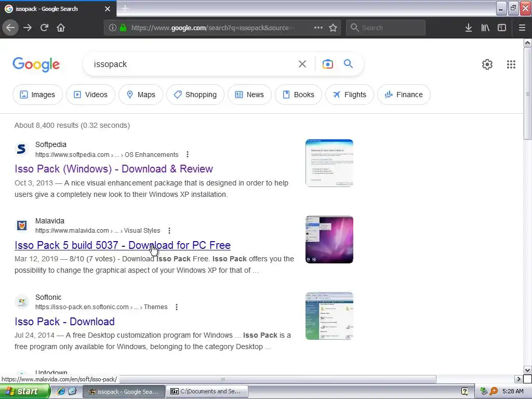
Task: Open the Softonic Isso Pack - Download link
Action: [64, 322]
